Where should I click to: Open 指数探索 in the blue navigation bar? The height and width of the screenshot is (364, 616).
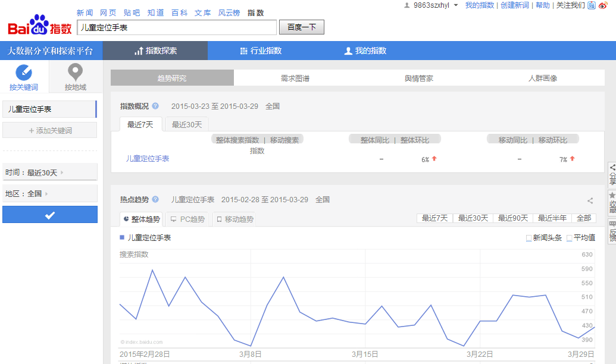pyautogui.click(x=155, y=51)
